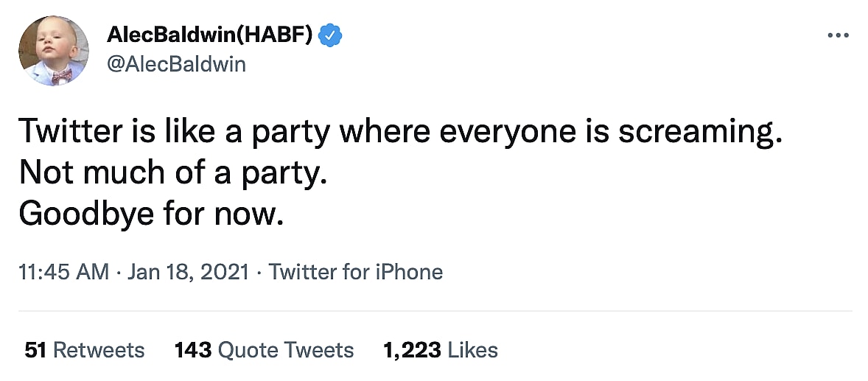Screen dimensions: 868x381
Task: Click the word "Twitter" starting the tweet
Action: [x=68, y=133]
